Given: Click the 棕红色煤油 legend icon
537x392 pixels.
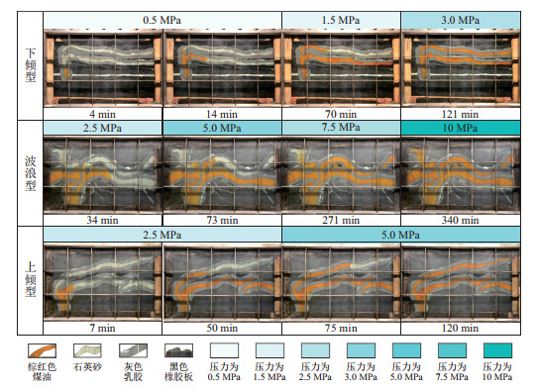Looking at the screenshot, I should coord(43,350).
